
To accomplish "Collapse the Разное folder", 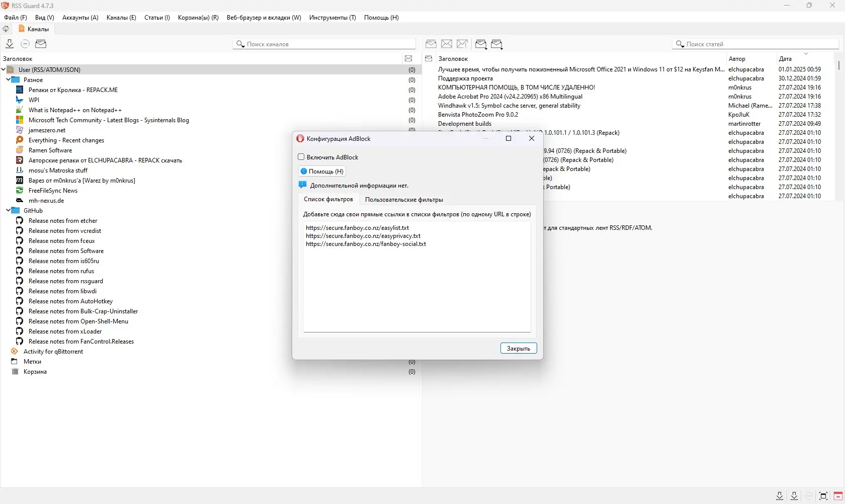I will click(9, 80).
